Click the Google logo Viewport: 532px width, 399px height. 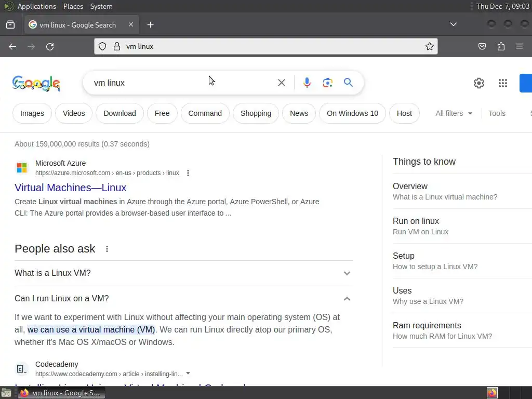click(36, 83)
